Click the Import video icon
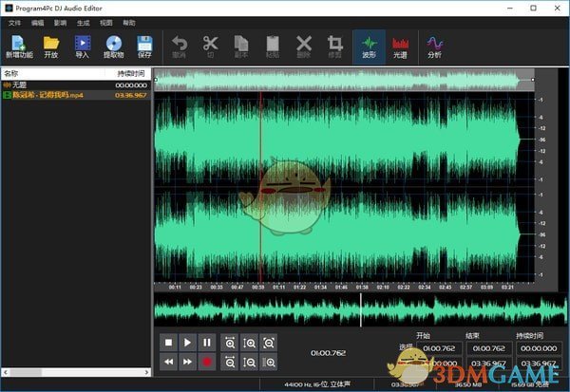Screen dimensions: 570x392 coord(82,46)
